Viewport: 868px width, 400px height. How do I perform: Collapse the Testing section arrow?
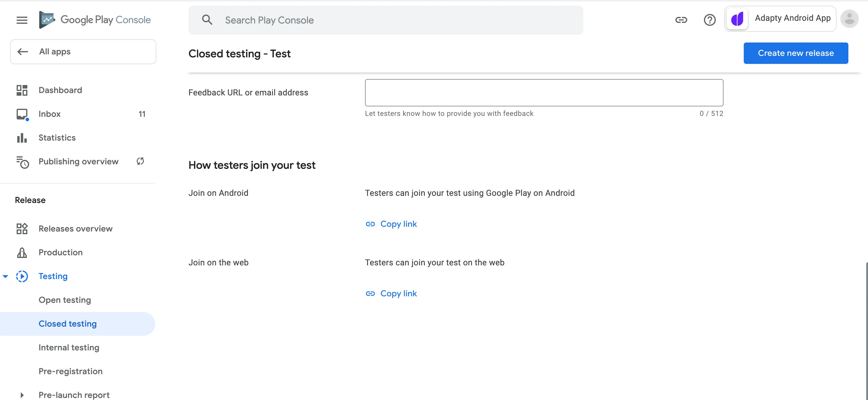pos(5,276)
